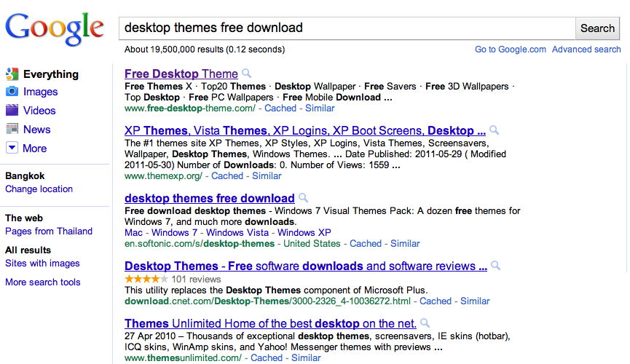This screenshot has height=364, width=630.
Task: Click the Search button
Action: coord(597,28)
